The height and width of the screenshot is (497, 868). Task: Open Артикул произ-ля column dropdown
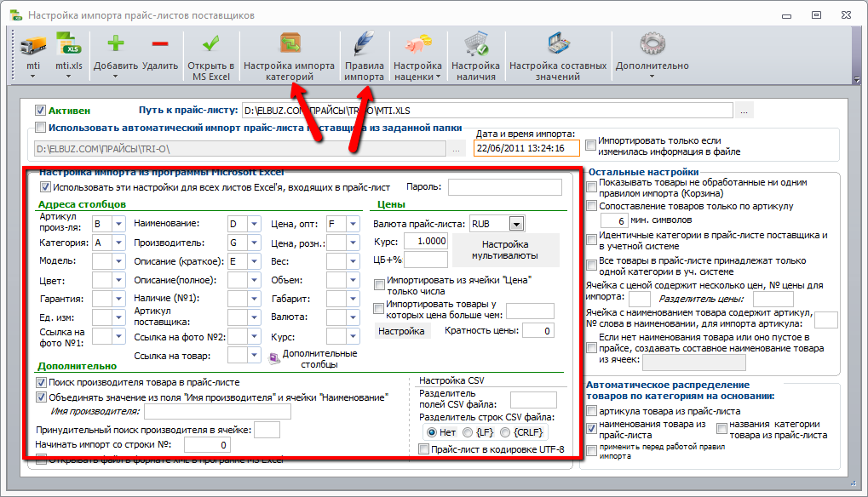(119, 224)
